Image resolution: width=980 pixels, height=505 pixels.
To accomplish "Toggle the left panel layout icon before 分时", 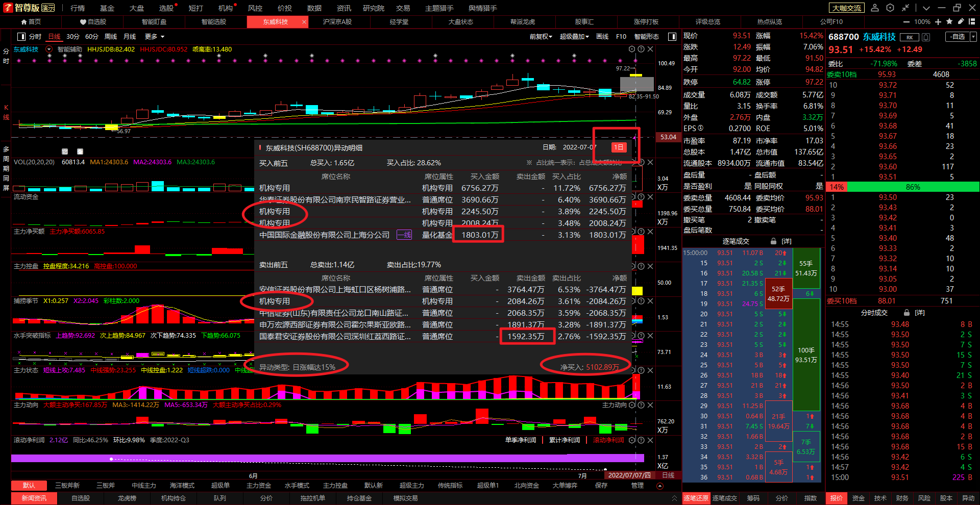I will 21,37.
